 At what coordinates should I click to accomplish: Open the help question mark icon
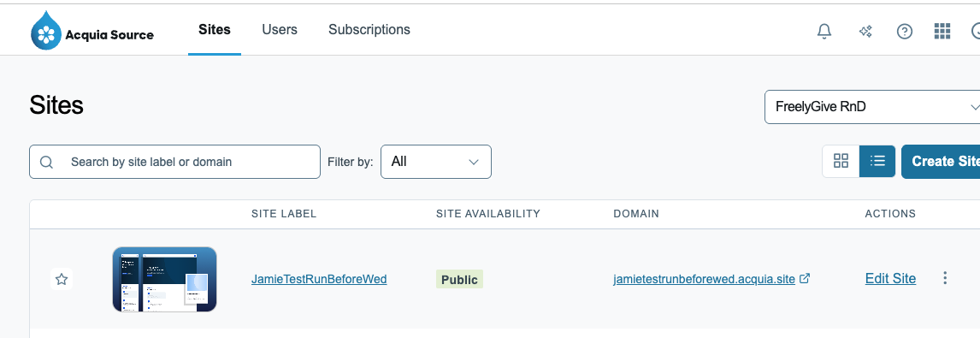click(x=905, y=31)
